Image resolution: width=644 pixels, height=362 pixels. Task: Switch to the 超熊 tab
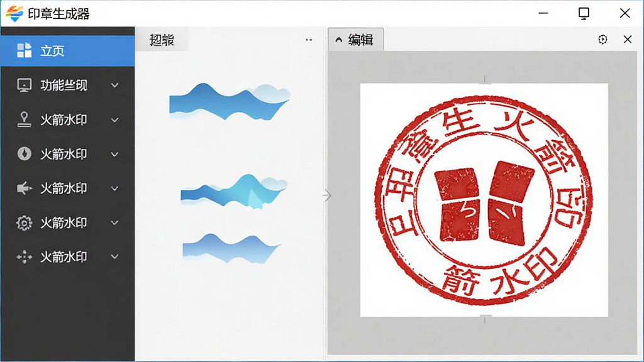pyautogui.click(x=162, y=40)
